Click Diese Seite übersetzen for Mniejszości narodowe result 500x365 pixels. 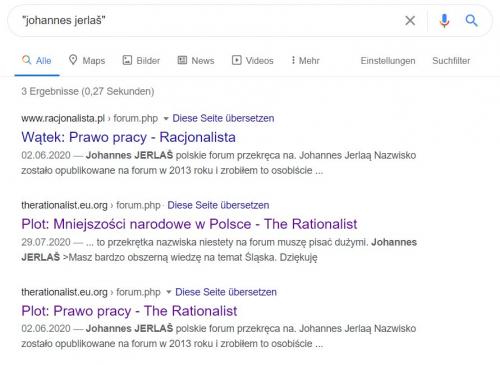[x=218, y=205]
